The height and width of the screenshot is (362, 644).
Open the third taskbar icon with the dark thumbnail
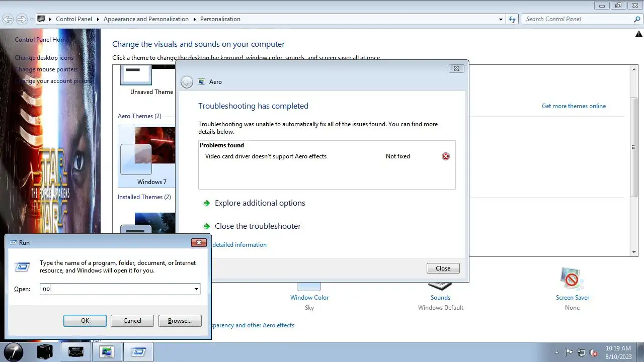[x=76, y=352]
